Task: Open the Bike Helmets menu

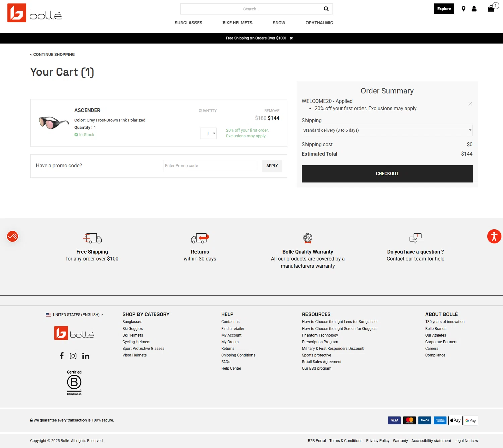Action: pyautogui.click(x=237, y=23)
